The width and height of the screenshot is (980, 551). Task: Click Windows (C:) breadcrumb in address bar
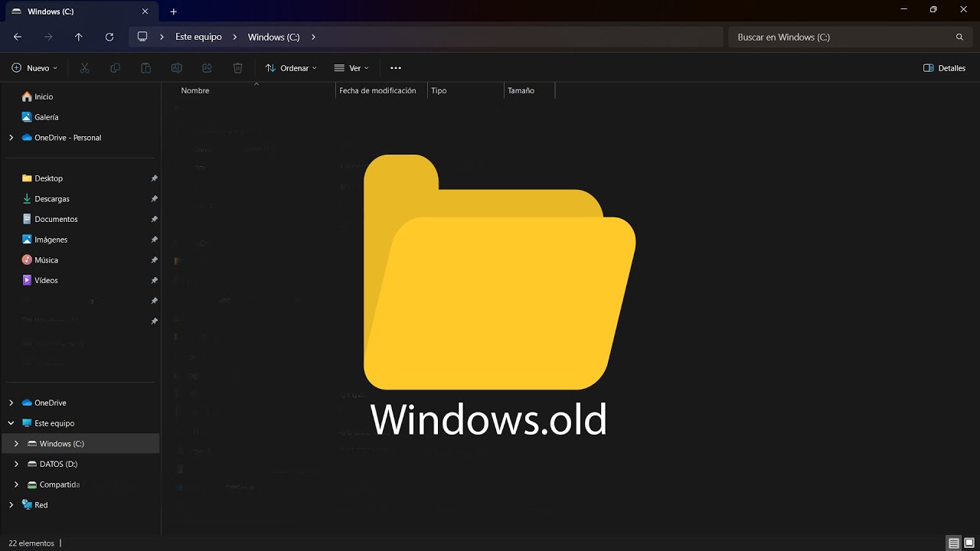(273, 37)
